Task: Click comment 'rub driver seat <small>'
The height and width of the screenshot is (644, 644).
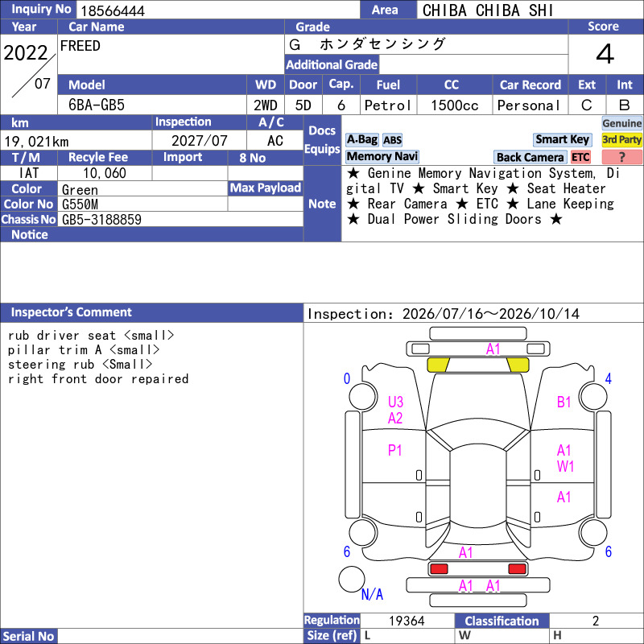Action: (91, 336)
